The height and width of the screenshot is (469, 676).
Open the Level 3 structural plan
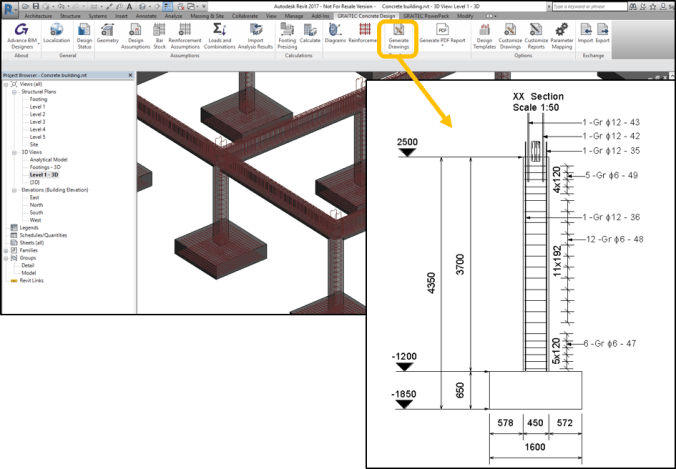click(38, 121)
